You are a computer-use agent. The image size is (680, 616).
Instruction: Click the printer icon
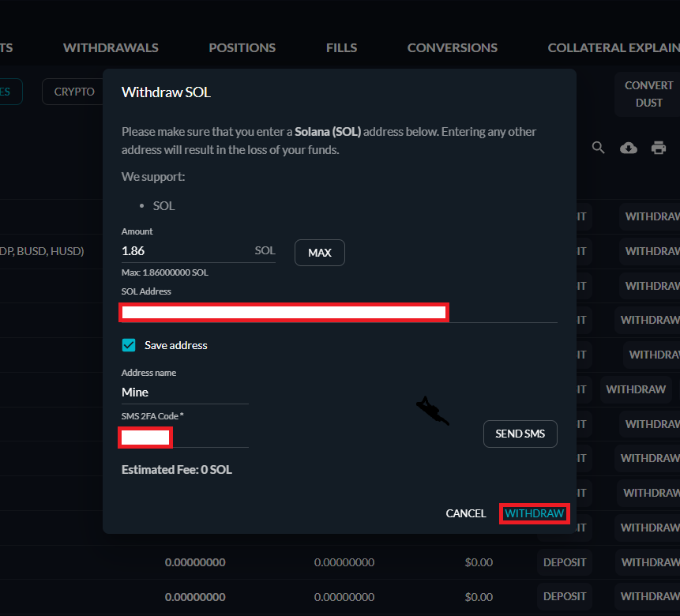click(659, 148)
